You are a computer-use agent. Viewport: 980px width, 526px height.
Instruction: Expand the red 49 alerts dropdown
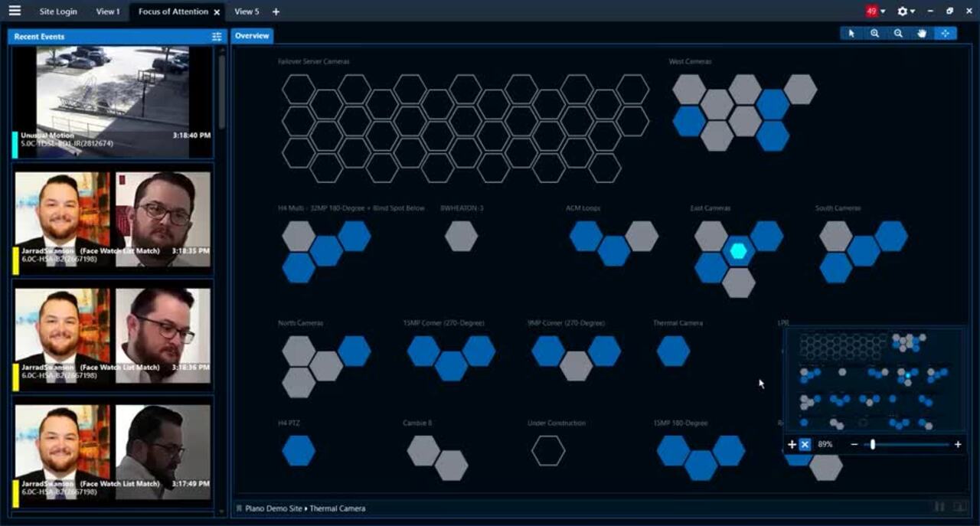pyautogui.click(x=875, y=11)
